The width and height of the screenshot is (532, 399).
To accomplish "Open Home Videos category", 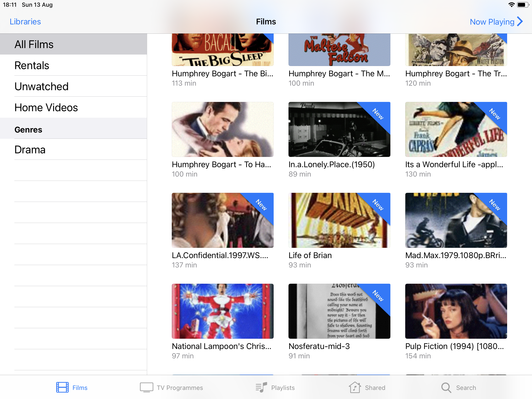I will 74,107.
